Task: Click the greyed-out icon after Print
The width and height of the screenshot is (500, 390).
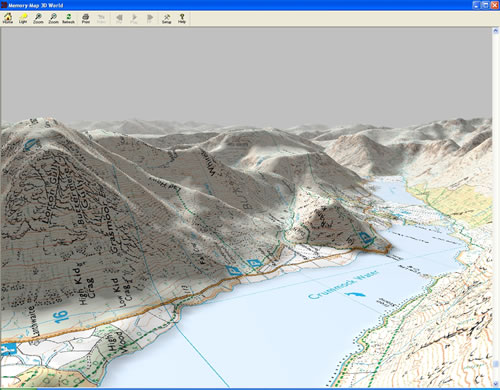Action: [101, 18]
